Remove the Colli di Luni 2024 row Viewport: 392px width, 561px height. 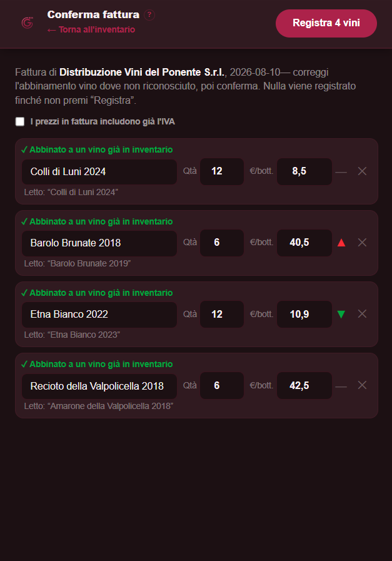[x=362, y=171]
